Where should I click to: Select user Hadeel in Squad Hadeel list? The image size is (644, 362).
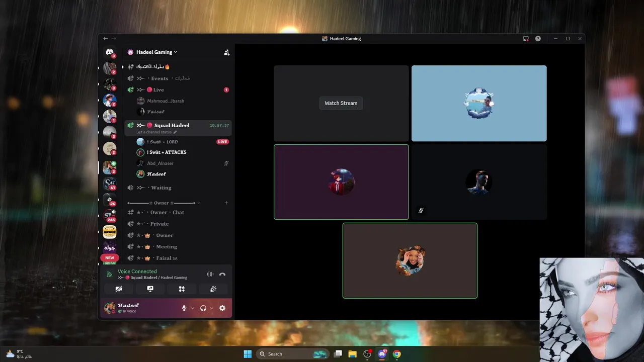point(156,174)
